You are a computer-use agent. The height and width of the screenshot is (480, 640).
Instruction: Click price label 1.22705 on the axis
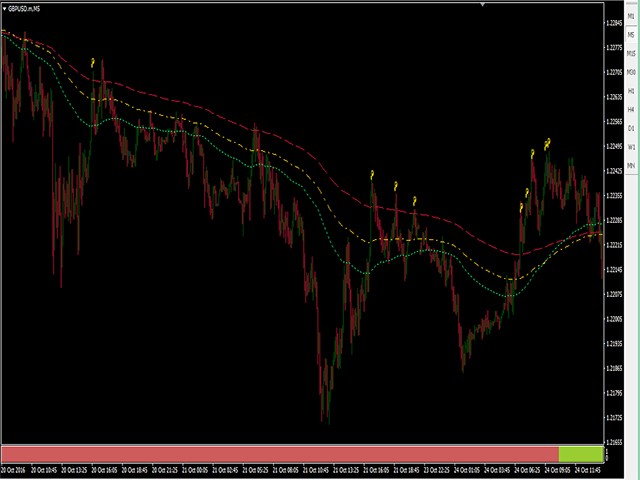coord(614,72)
